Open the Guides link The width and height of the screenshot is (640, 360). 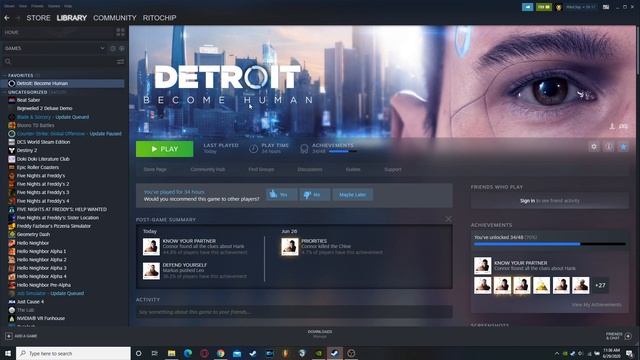click(353, 169)
